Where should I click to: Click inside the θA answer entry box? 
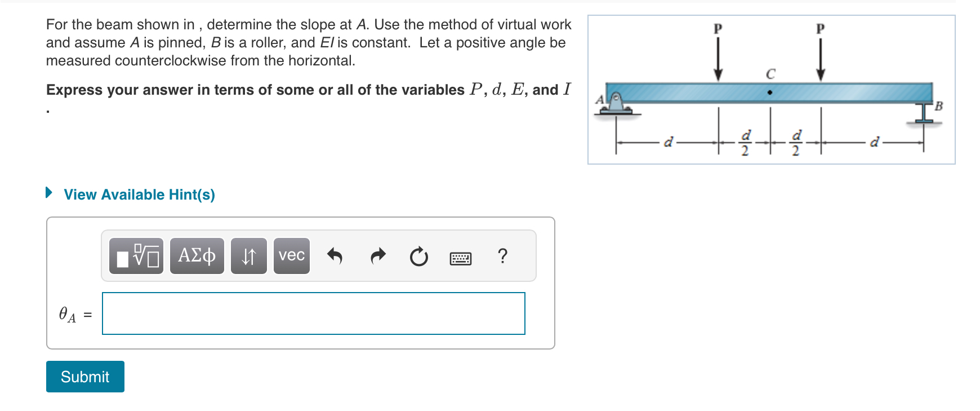click(x=313, y=313)
